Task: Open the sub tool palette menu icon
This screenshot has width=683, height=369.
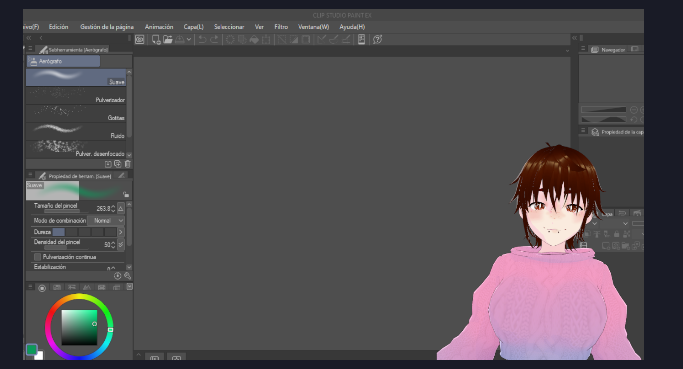Action: tap(30, 49)
